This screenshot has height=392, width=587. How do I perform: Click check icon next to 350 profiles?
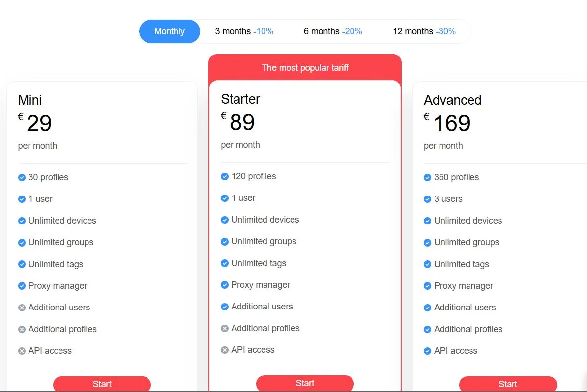click(428, 178)
